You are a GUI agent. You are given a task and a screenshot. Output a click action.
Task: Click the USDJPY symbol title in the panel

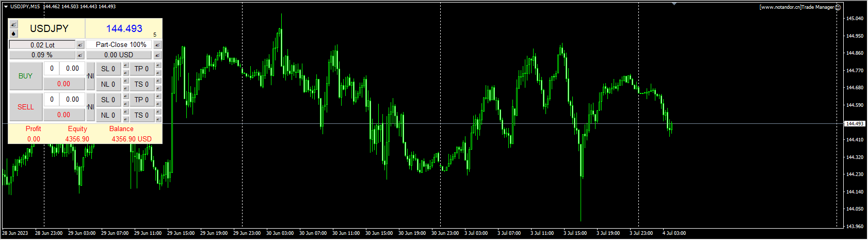[x=49, y=28]
